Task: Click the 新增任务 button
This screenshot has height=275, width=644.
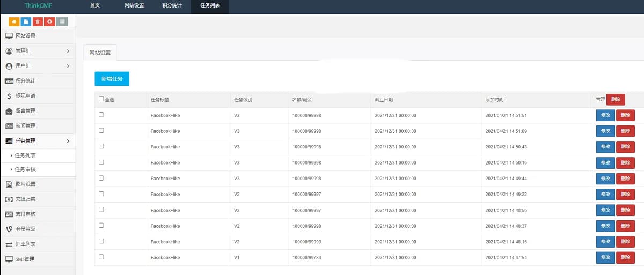Action: coord(112,79)
